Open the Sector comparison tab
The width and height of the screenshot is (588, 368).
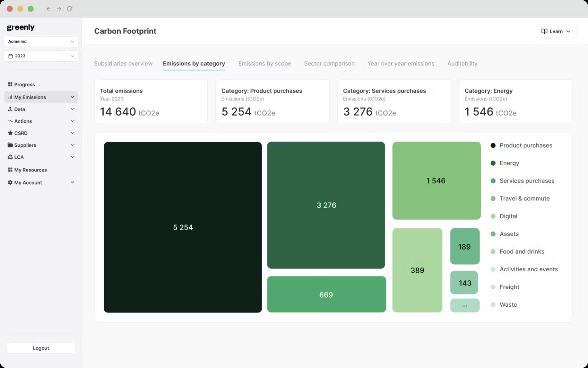(x=329, y=64)
